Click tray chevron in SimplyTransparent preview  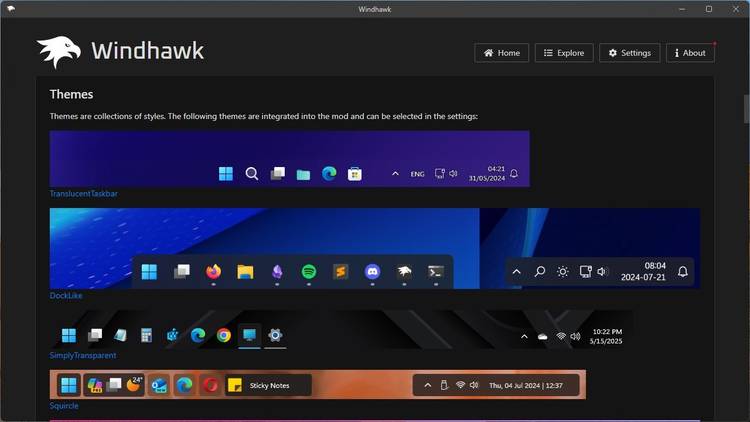pos(524,337)
